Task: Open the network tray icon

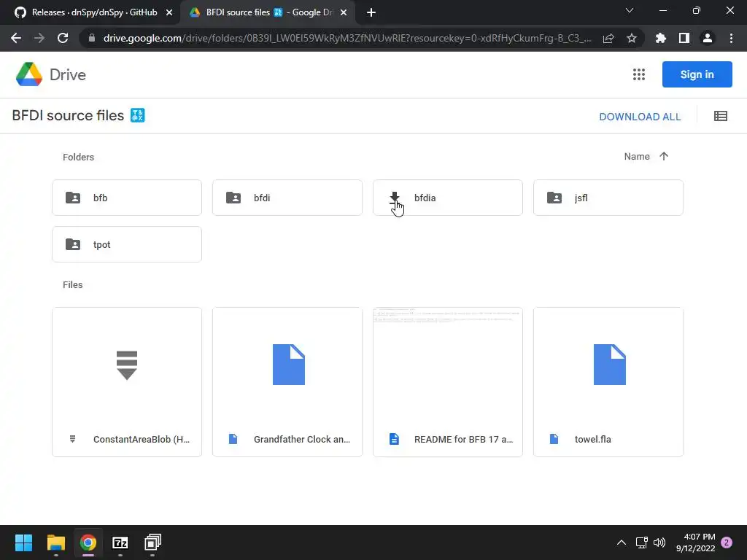Action: pyautogui.click(x=641, y=542)
